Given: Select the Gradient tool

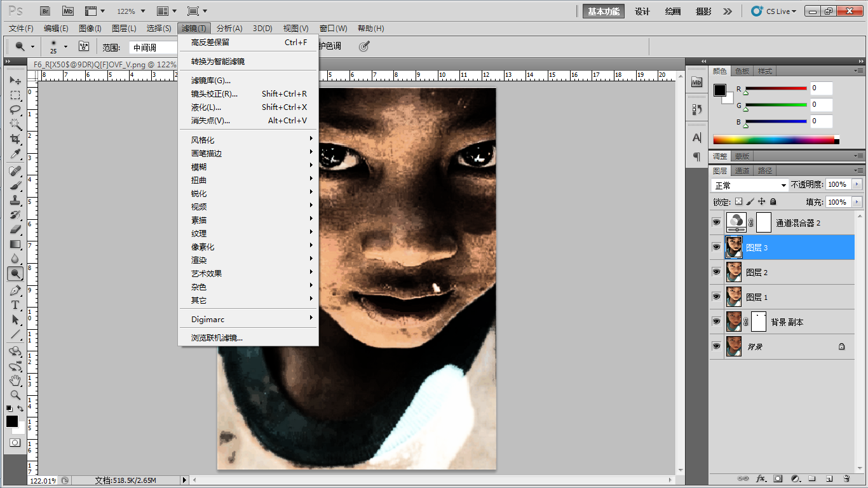Looking at the screenshot, I should pos(15,244).
